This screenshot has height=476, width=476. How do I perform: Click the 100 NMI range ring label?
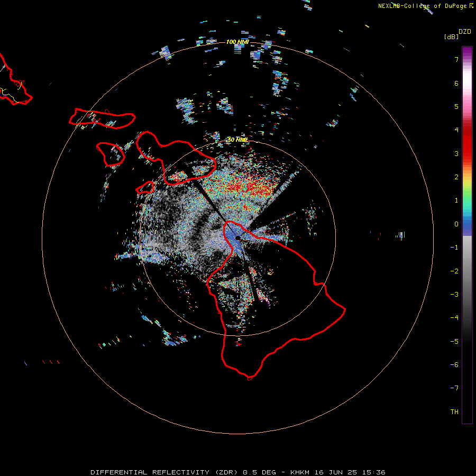coord(237,42)
